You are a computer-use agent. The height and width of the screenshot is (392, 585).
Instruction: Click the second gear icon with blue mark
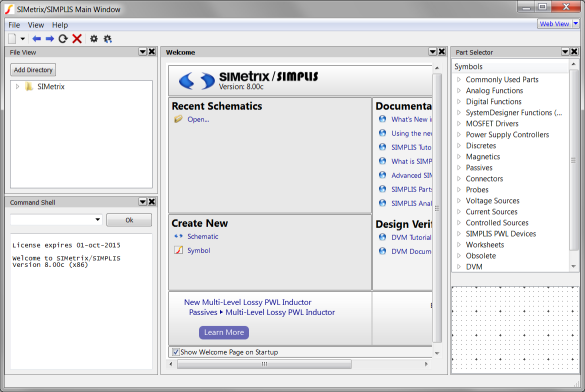point(107,38)
